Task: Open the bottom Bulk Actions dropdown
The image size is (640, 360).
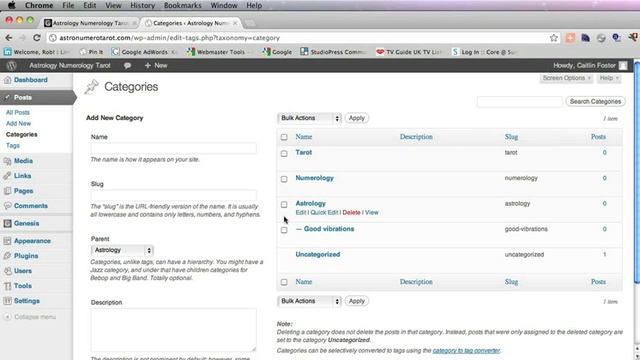Action: click(309, 301)
